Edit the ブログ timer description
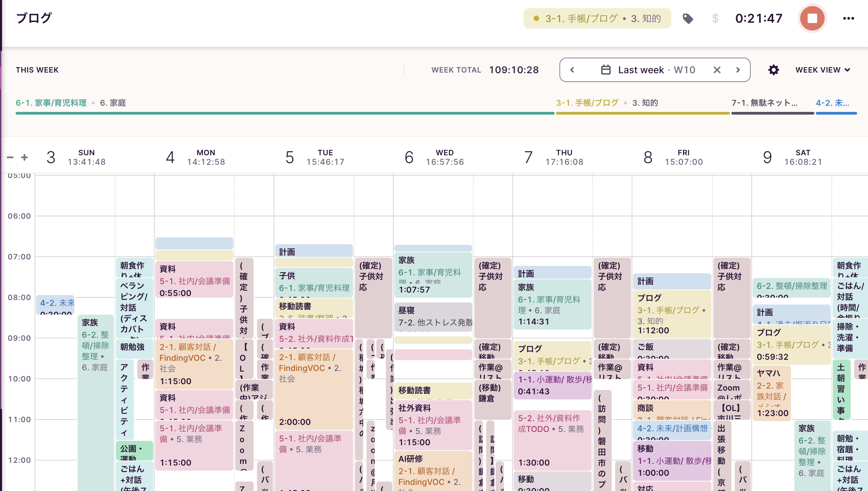868x491 pixels. click(34, 18)
